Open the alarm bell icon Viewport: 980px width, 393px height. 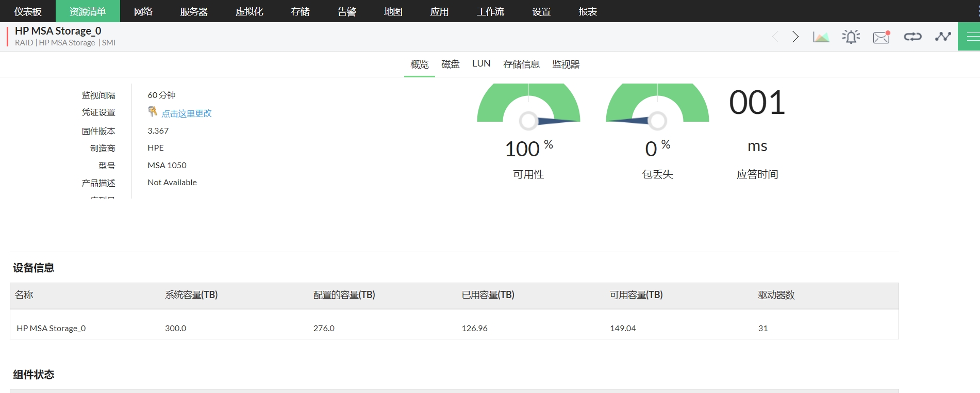click(851, 37)
